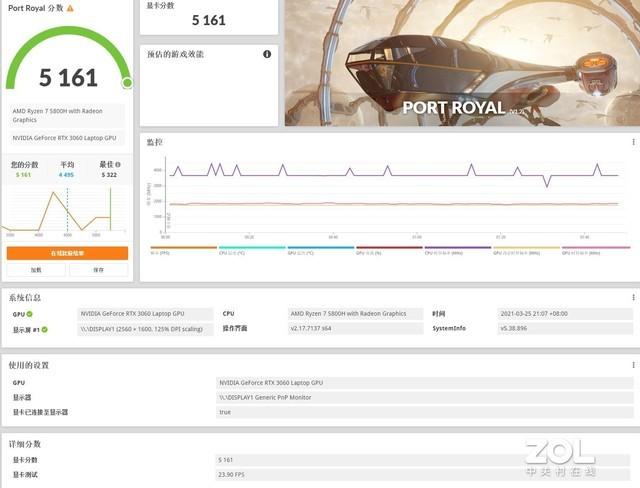This screenshot has width=640, height=488.
Task: Toggle the pink GPU clock MHz legend
Action: coord(595,250)
